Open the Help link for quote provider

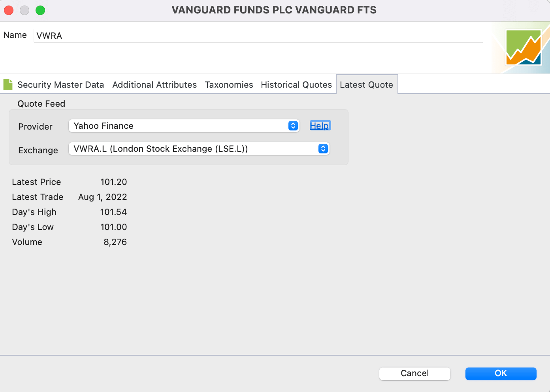(320, 126)
